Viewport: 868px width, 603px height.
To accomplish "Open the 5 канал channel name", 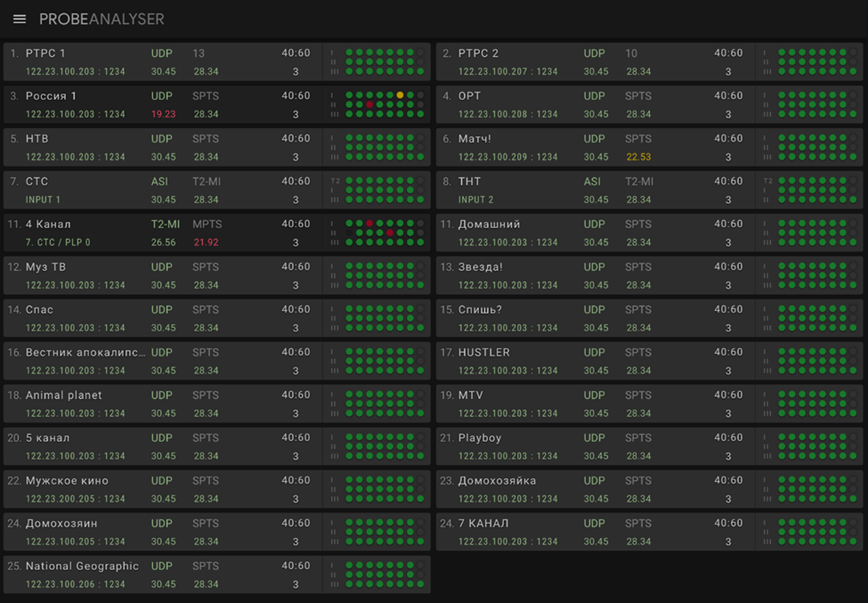I will click(x=48, y=437).
